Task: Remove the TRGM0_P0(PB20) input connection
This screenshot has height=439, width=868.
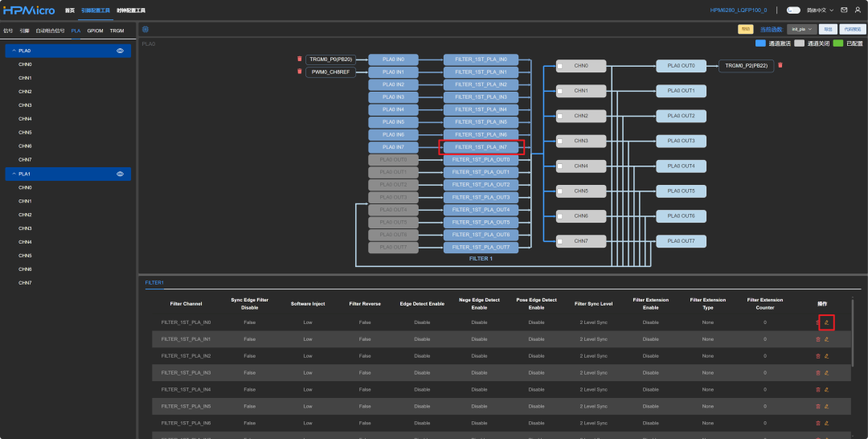Action: tap(300, 59)
